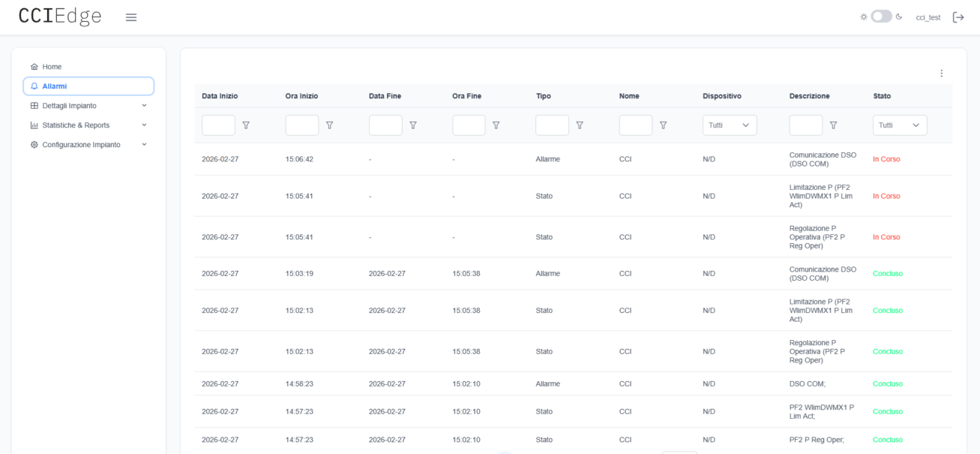
Task: Click the Data Inizio filter input field
Action: click(x=218, y=125)
